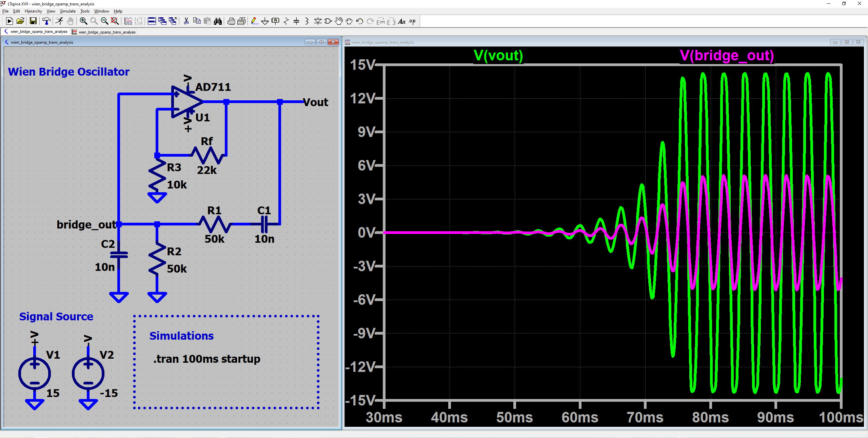
Task: Select the Diode component tool
Action: [318, 21]
